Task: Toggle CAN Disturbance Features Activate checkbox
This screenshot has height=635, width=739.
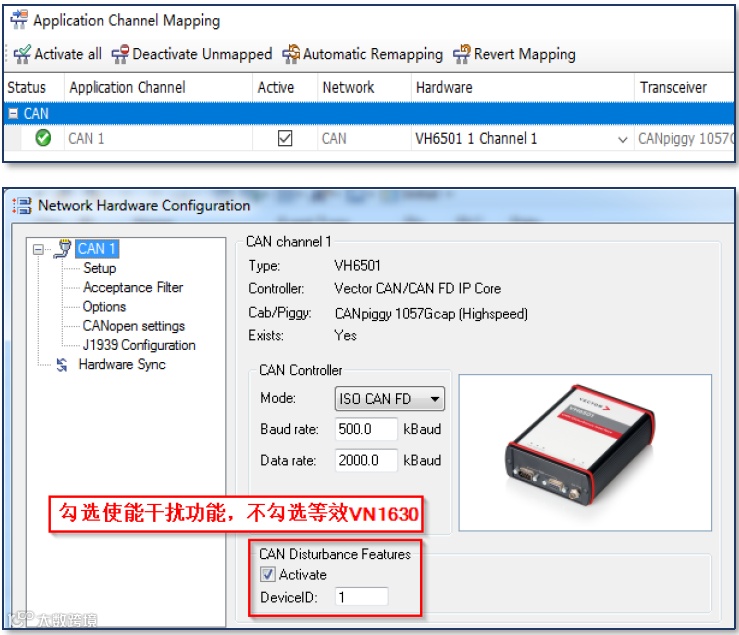Action: pyautogui.click(x=268, y=574)
